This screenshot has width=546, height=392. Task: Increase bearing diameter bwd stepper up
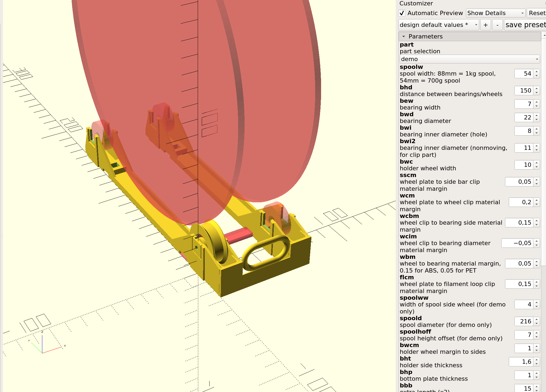click(x=537, y=115)
